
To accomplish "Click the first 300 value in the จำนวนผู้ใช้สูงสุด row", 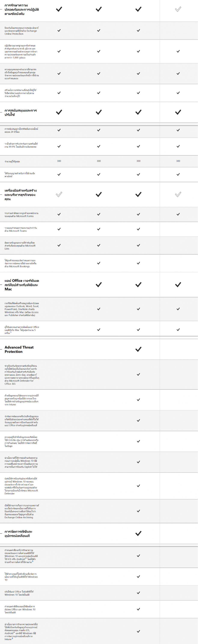I will pyautogui.click(x=59, y=161).
